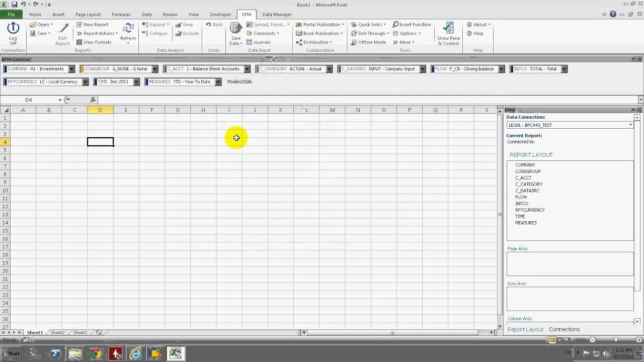
Task: Open the C_ACCT Balance Sheet Accounts dropdown
Action: [247, 69]
